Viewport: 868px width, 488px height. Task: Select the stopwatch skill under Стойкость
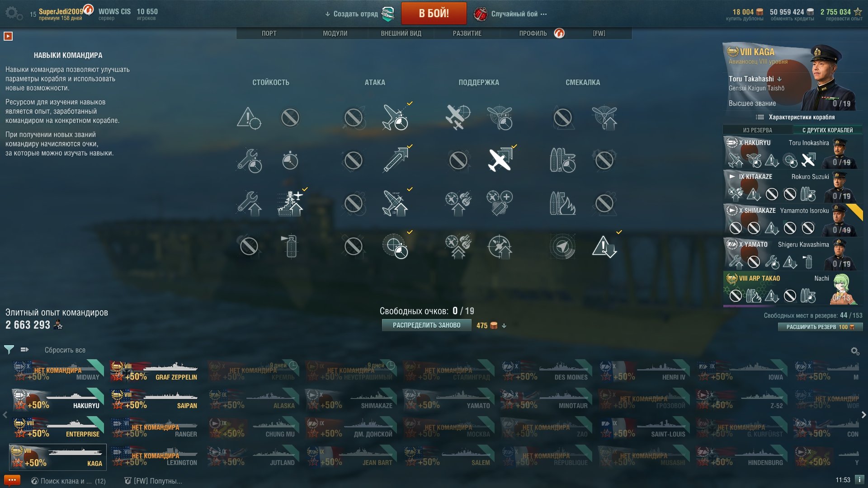click(290, 160)
